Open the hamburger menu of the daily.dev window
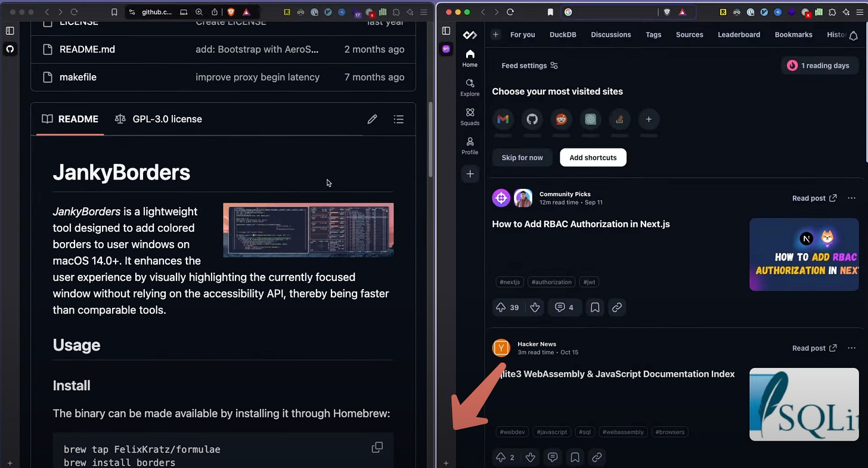The height and width of the screenshot is (468, 868). (859, 12)
